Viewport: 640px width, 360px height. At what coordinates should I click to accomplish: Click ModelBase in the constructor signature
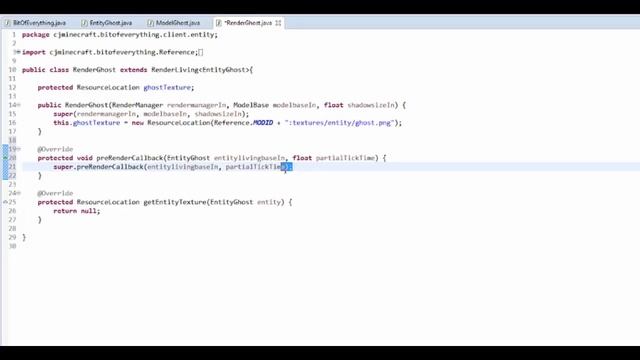pyautogui.click(x=251, y=105)
